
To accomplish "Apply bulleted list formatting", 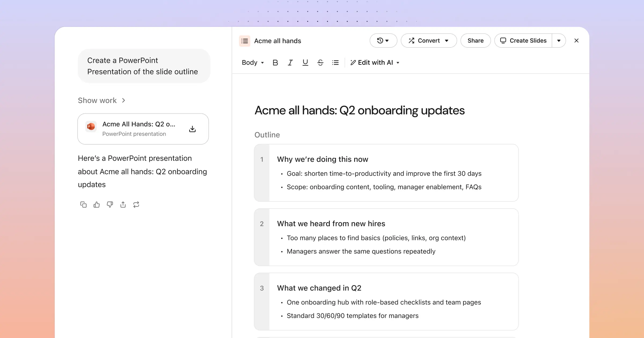I will (x=335, y=63).
